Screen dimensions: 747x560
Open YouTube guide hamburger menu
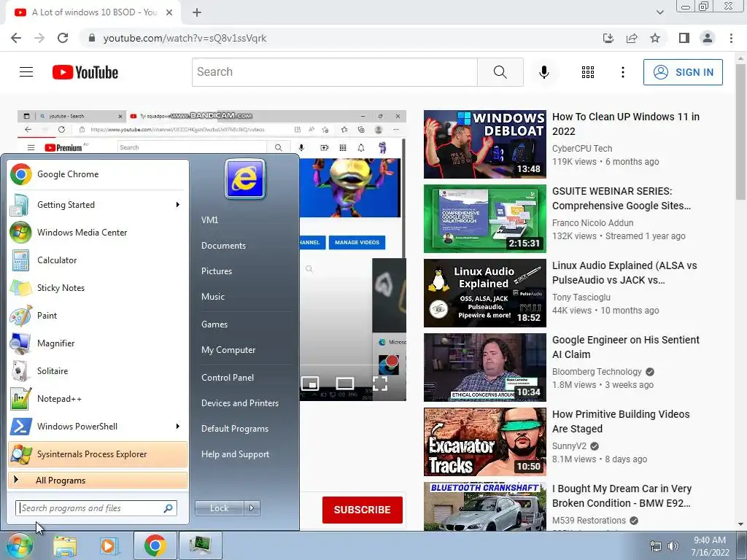coord(26,72)
